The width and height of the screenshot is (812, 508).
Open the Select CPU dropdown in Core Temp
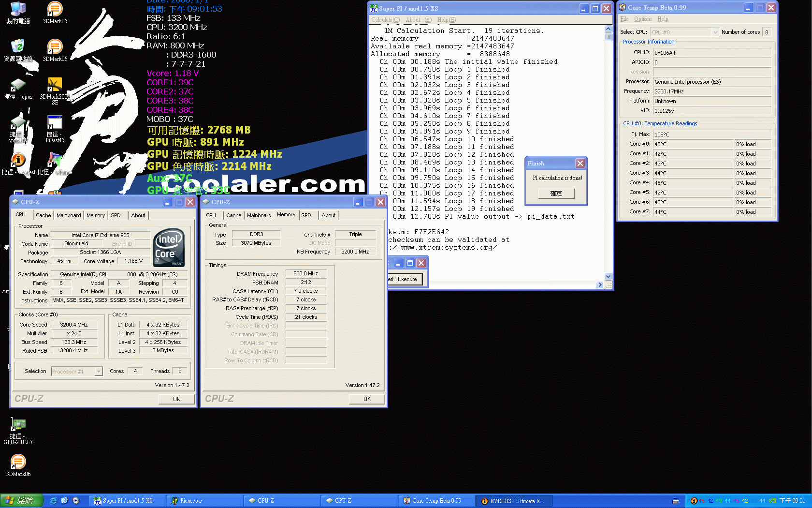pyautogui.click(x=685, y=32)
